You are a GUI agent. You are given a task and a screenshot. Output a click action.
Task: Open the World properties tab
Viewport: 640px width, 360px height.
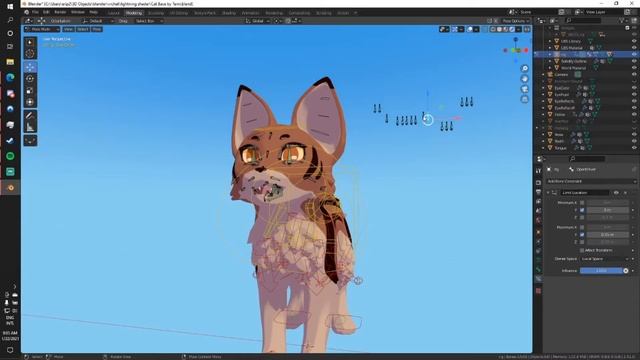[538, 220]
